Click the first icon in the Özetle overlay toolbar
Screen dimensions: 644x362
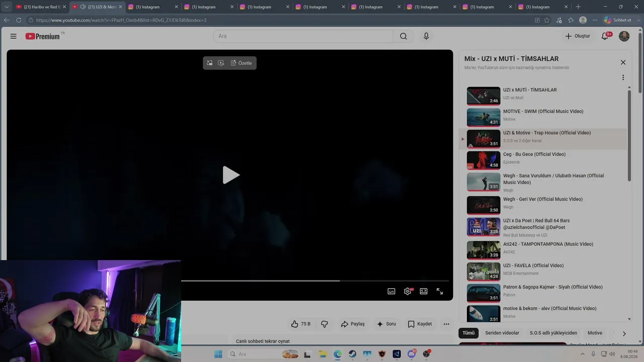[x=209, y=63]
